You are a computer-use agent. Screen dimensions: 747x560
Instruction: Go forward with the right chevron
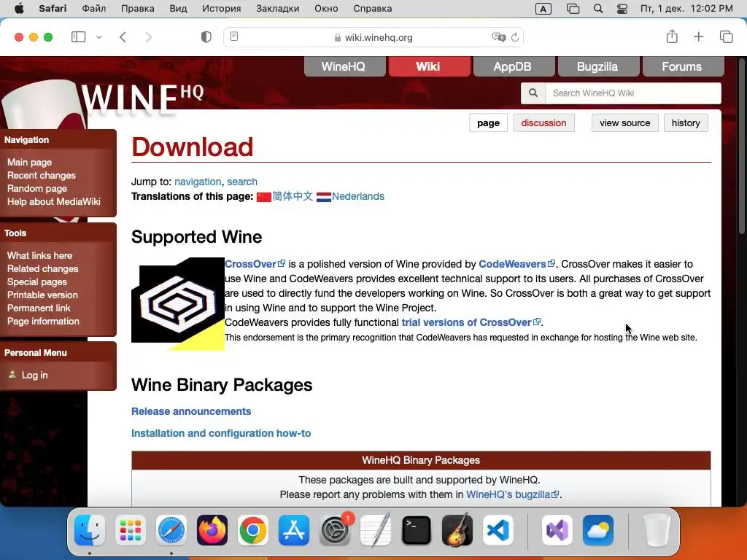point(148,37)
